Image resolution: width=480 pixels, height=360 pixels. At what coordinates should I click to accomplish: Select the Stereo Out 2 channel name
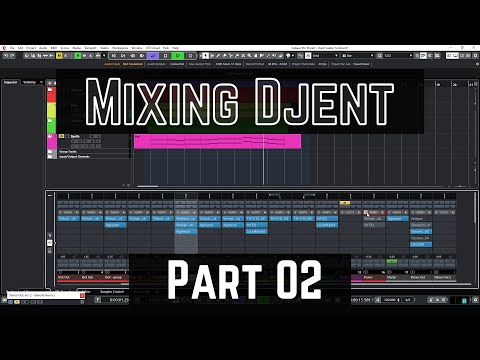443,277
